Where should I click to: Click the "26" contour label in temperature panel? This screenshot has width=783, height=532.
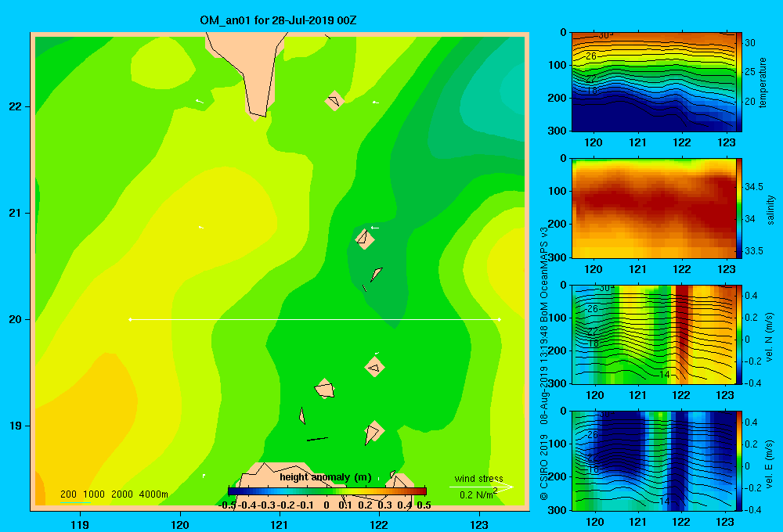click(591, 56)
